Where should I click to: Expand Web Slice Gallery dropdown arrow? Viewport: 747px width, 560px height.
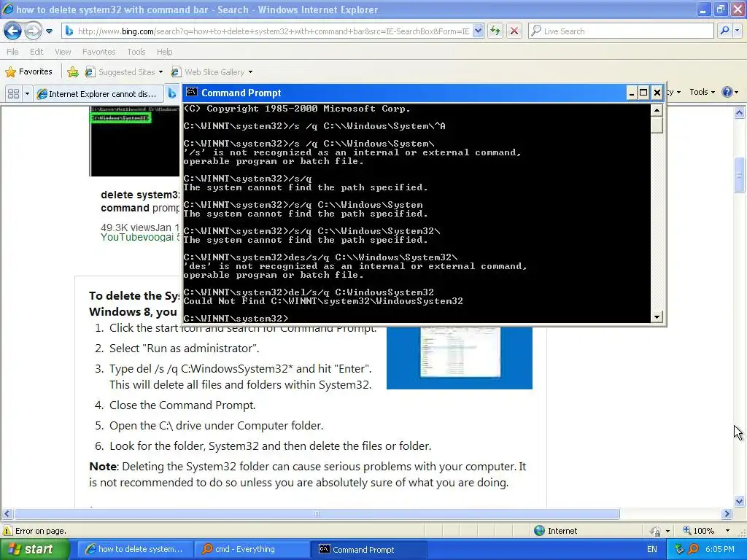pyautogui.click(x=251, y=72)
